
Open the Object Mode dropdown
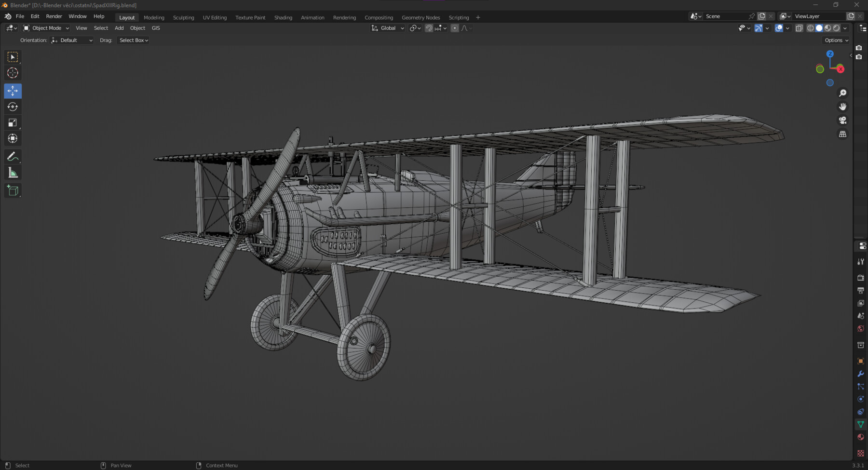46,28
